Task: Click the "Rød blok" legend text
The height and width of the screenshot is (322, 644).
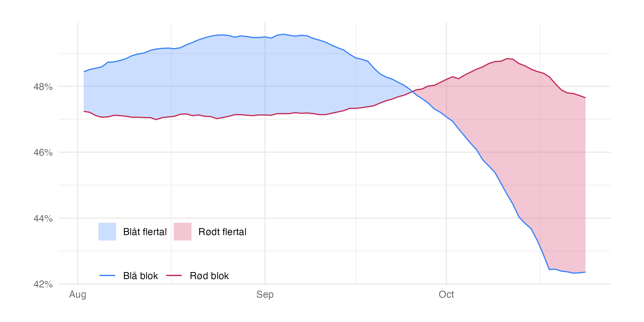Action: (209, 276)
